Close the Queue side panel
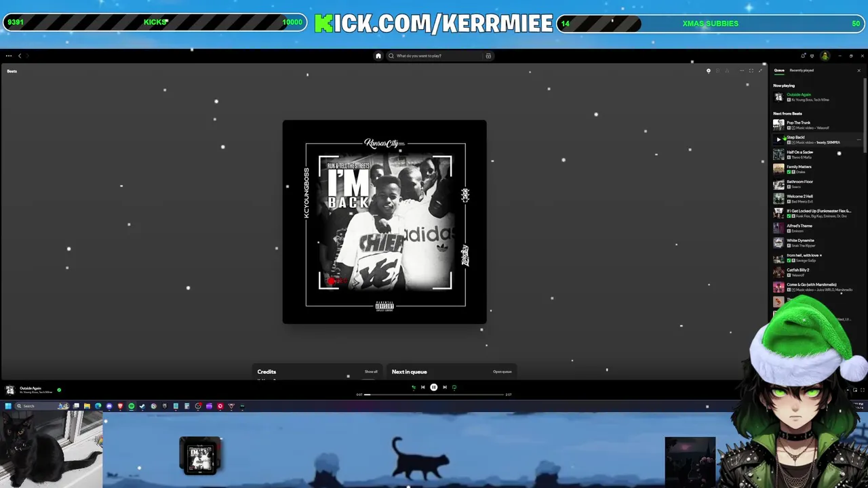Screen dimensions: 868x488 point(859,70)
